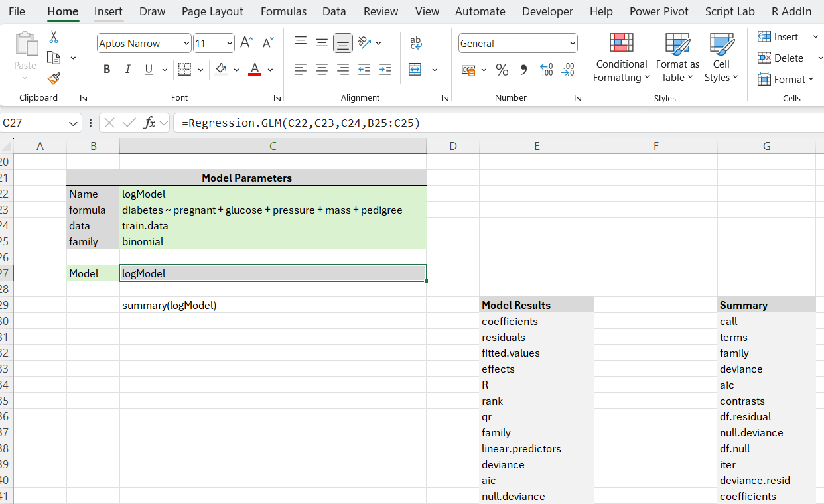Screen dimensions: 824x504
Task: Switch to the Insert tab
Action: click(108, 11)
